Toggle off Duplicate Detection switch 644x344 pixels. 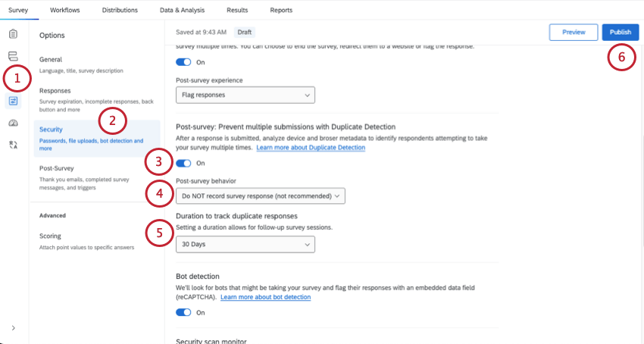[x=183, y=163]
